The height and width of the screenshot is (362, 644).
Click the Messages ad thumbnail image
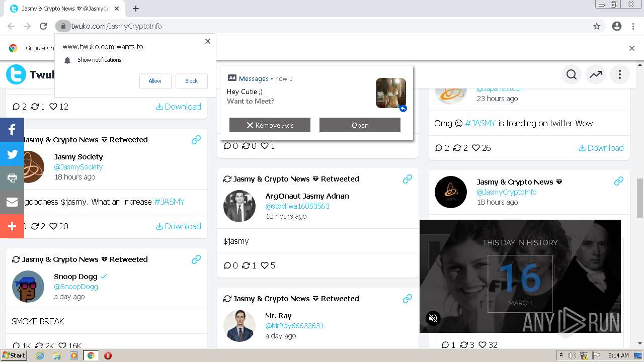391,93
